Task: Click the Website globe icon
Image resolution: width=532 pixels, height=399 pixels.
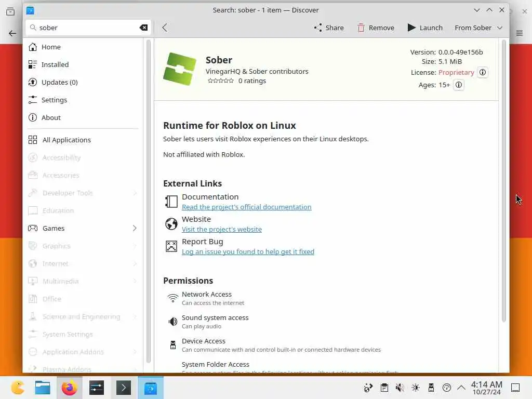Action: point(171,224)
